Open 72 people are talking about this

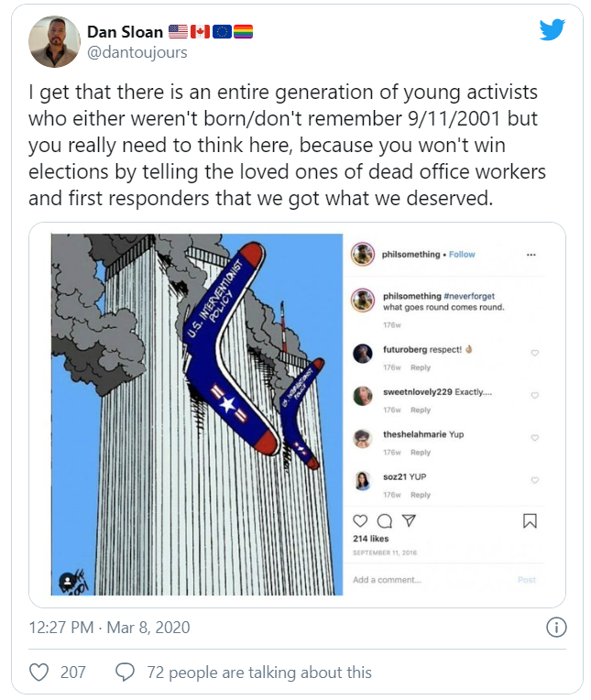coord(258,673)
